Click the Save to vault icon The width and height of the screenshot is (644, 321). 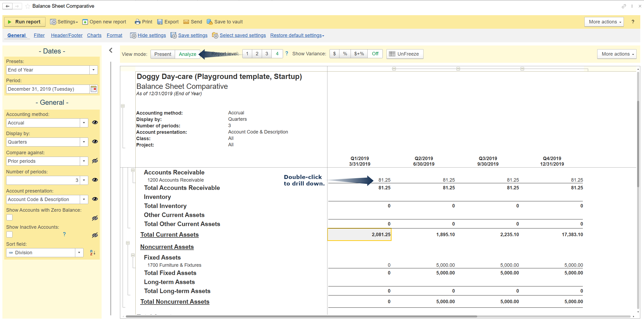pyautogui.click(x=210, y=22)
